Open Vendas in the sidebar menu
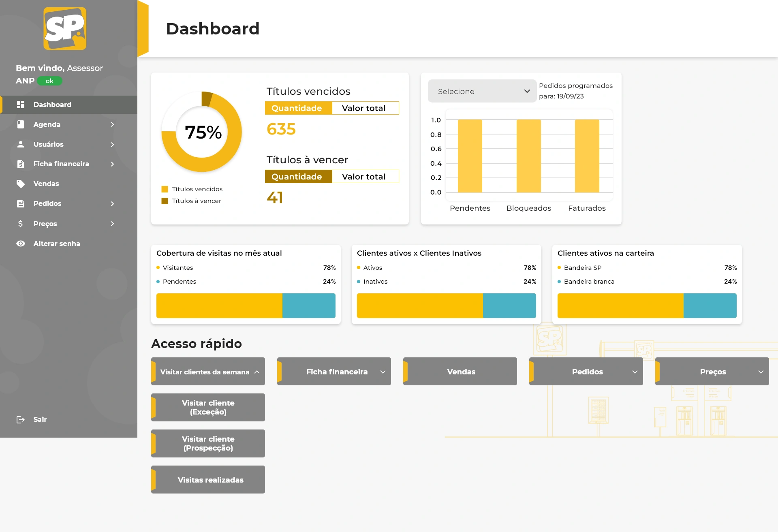Viewport: 778px width, 532px height. (46, 184)
